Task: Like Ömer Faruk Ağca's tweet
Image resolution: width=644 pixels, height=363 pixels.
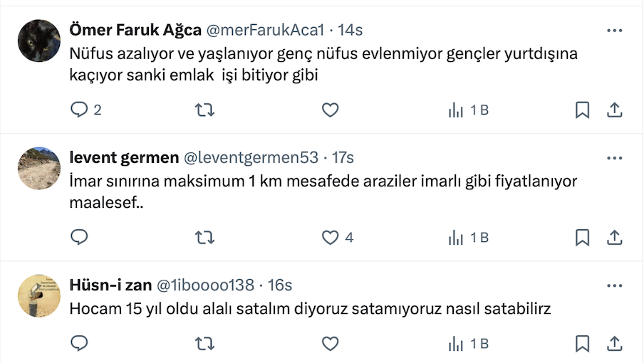Action: (330, 110)
